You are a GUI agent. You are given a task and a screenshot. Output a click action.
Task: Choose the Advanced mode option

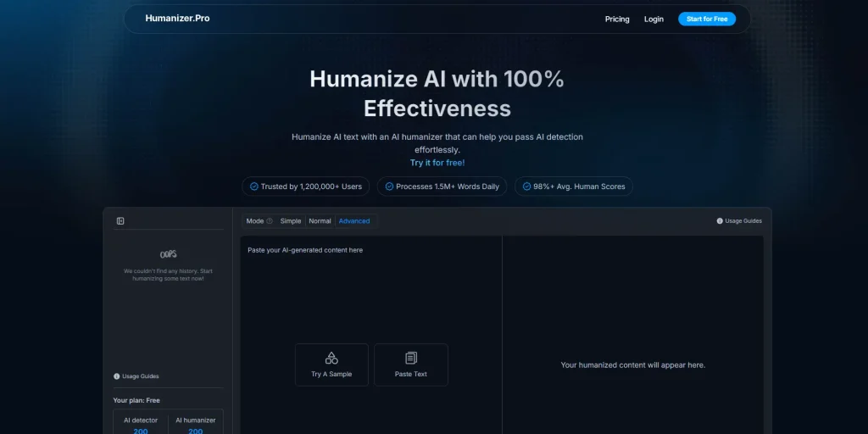pos(353,221)
